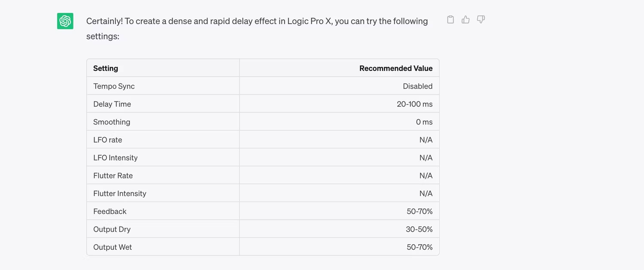Click the Output Wet row label

click(112, 247)
